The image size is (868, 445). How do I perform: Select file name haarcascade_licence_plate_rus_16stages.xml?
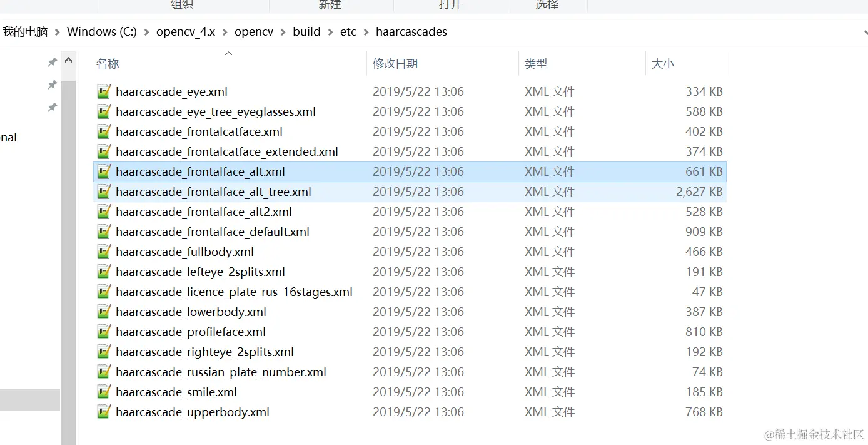pyautogui.click(x=234, y=292)
